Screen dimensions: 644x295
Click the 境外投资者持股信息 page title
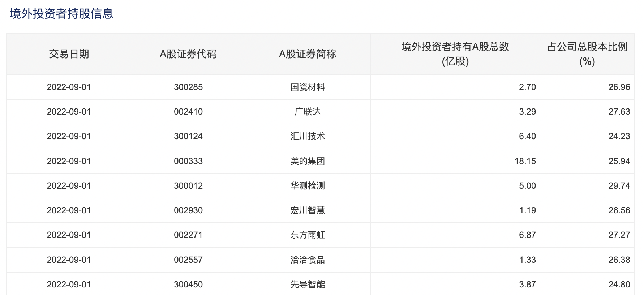click(61, 14)
